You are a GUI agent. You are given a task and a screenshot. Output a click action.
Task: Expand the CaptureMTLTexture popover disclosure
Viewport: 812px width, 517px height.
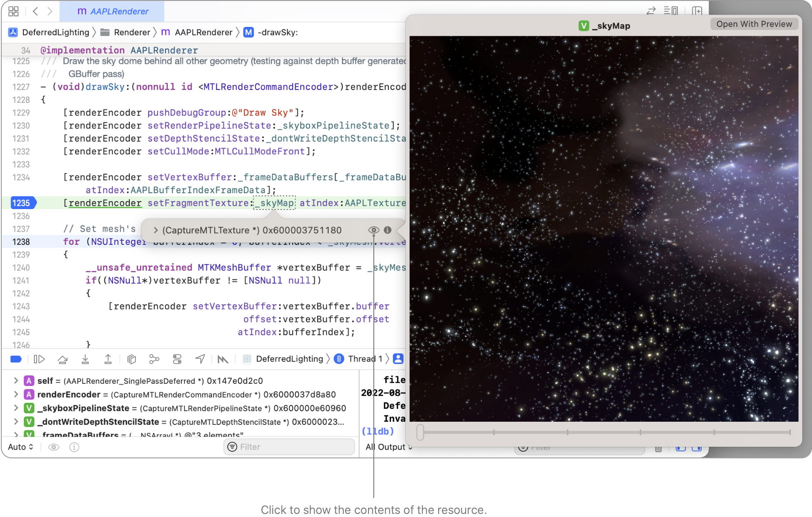click(x=155, y=230)
